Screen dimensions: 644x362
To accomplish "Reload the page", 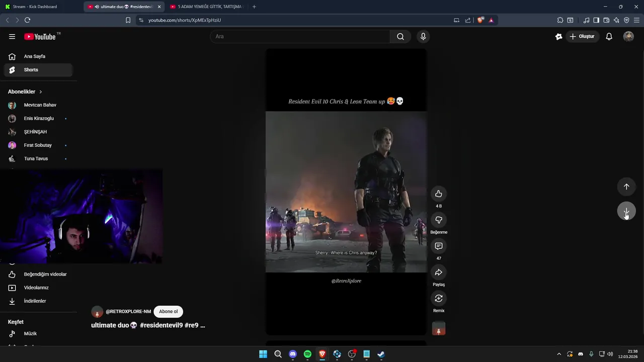I will coord(27,20).
